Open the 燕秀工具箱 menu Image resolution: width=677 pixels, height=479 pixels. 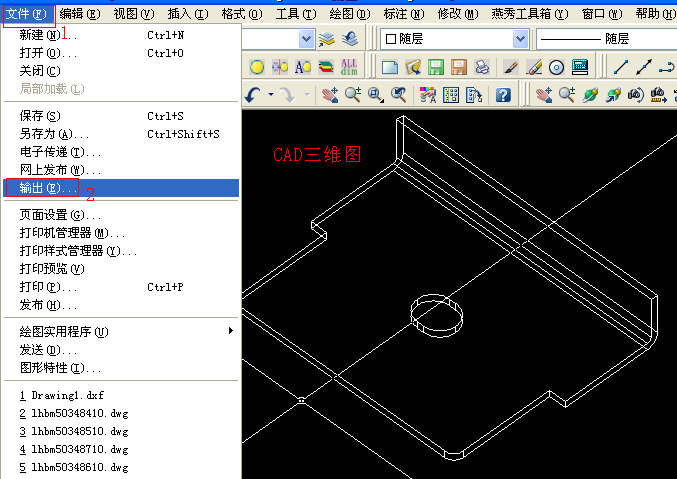click(530, 14)
